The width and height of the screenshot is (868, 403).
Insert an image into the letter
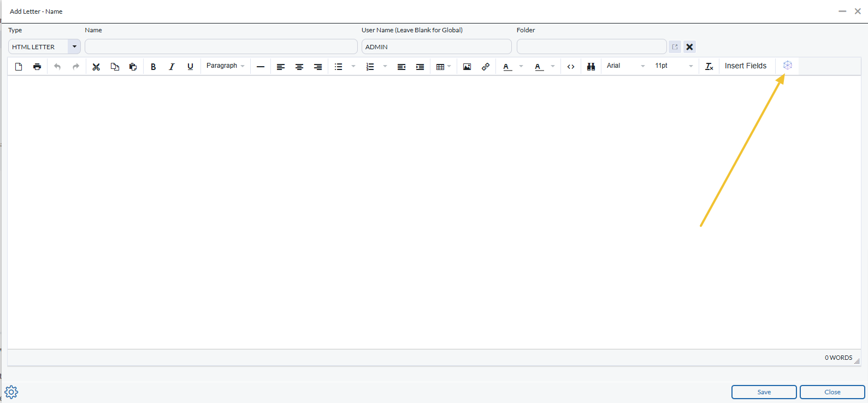pos(467,67)
